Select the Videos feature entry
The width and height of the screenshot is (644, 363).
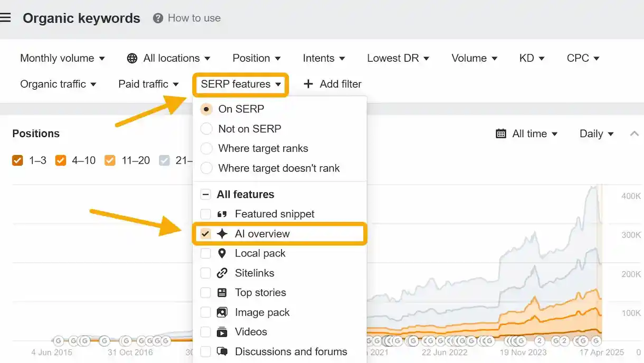251,332
